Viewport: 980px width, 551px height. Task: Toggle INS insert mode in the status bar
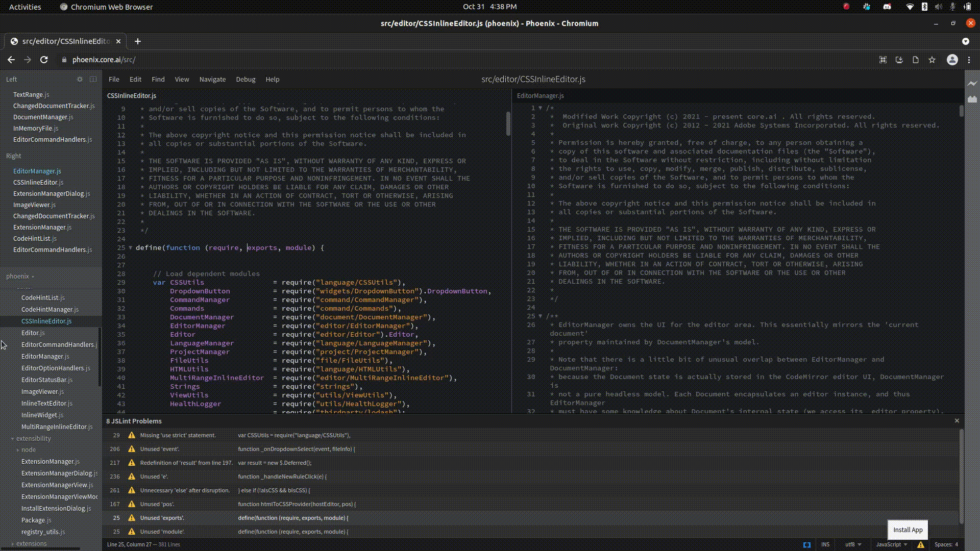coord(826,545)
